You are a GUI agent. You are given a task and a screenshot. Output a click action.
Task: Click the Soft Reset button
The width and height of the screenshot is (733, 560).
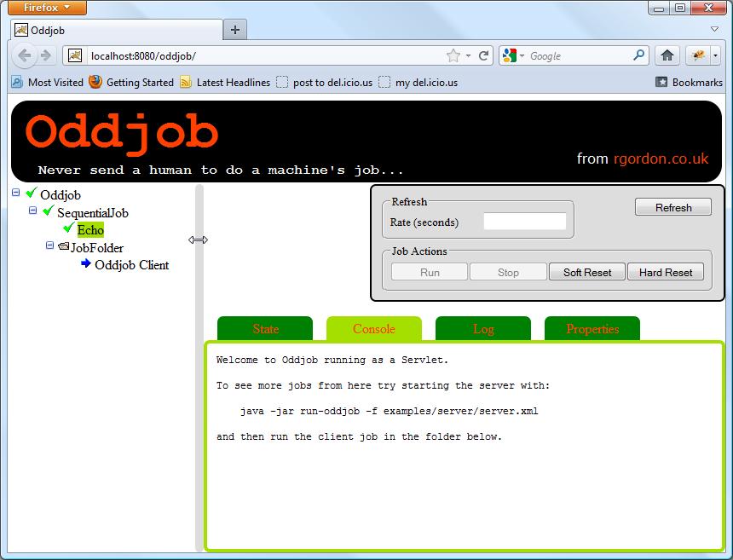587,272
